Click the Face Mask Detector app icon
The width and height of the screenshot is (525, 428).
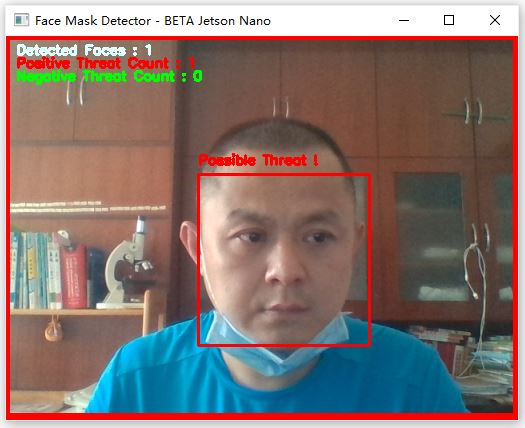[21, 20]
